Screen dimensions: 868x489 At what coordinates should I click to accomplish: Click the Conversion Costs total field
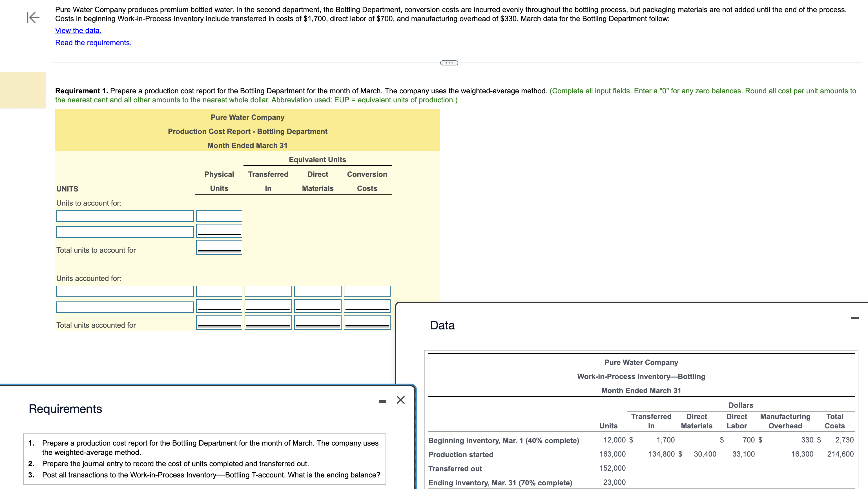[367, 322]
